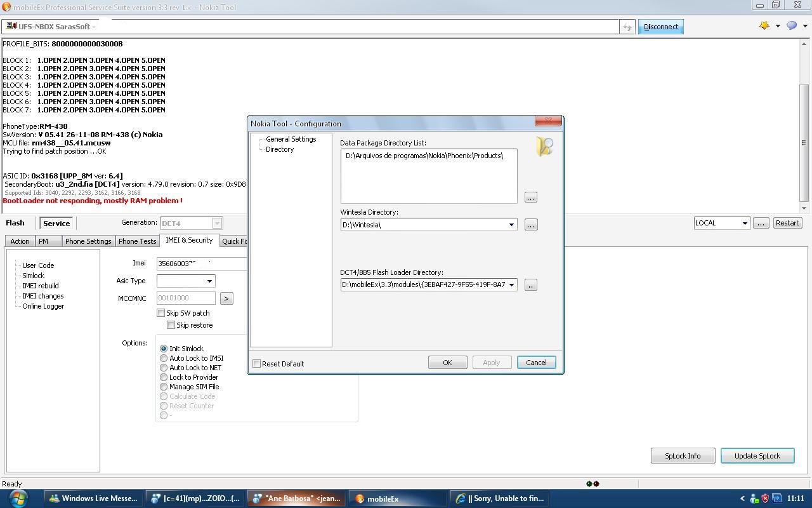
Task: Select Auto Lock to IMSI option
Action: click(164, 358)
